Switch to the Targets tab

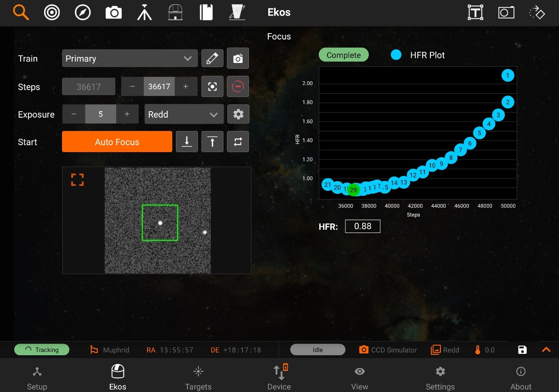(x=198, y=378)
